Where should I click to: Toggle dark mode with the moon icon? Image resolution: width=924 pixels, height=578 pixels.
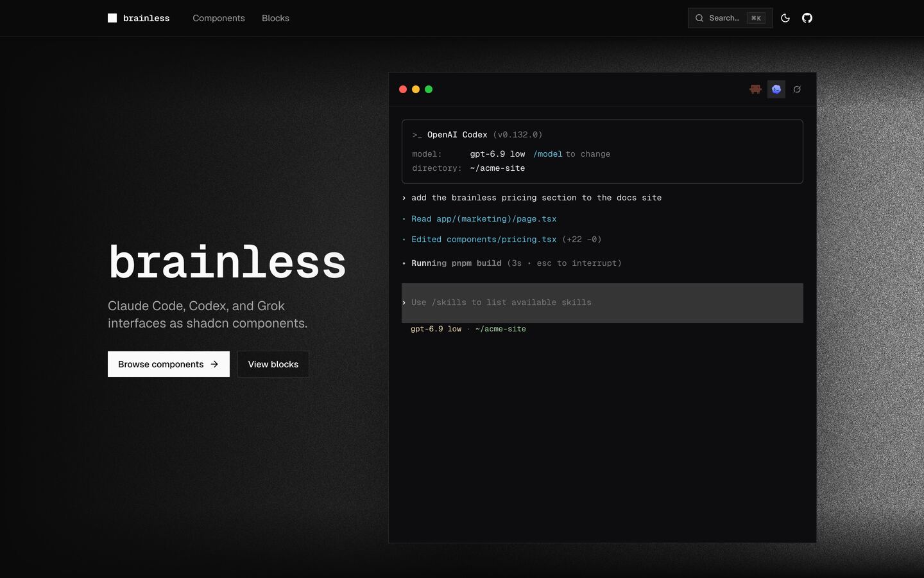pyautogui.click(x=785, y=18)
